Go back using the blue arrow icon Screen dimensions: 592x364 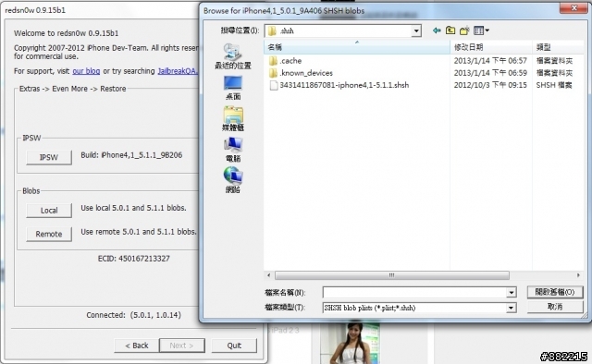437,30
